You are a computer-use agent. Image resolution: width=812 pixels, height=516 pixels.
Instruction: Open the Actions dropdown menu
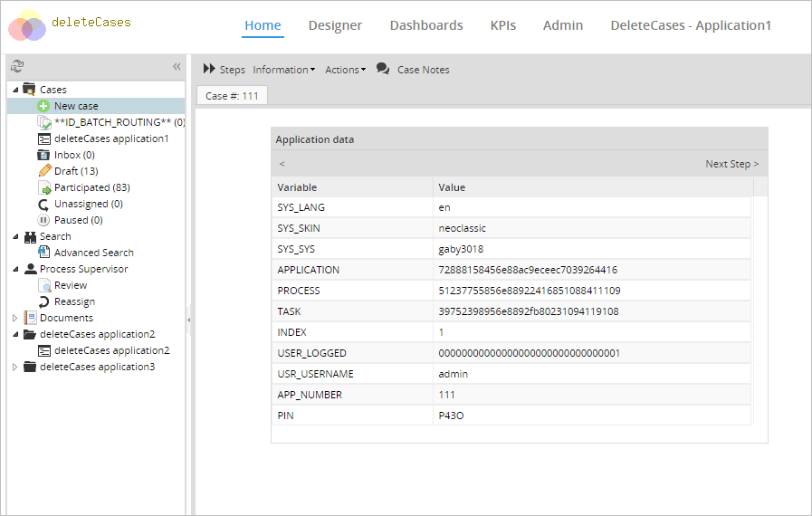[x=345, y=70]
